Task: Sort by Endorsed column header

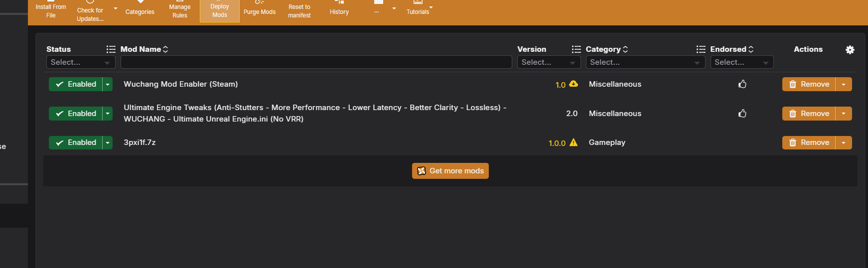Action: tap(732, 49)
